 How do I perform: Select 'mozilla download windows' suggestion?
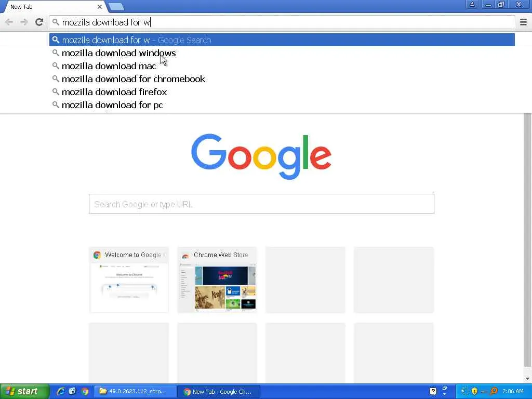[x=118, y=54]
